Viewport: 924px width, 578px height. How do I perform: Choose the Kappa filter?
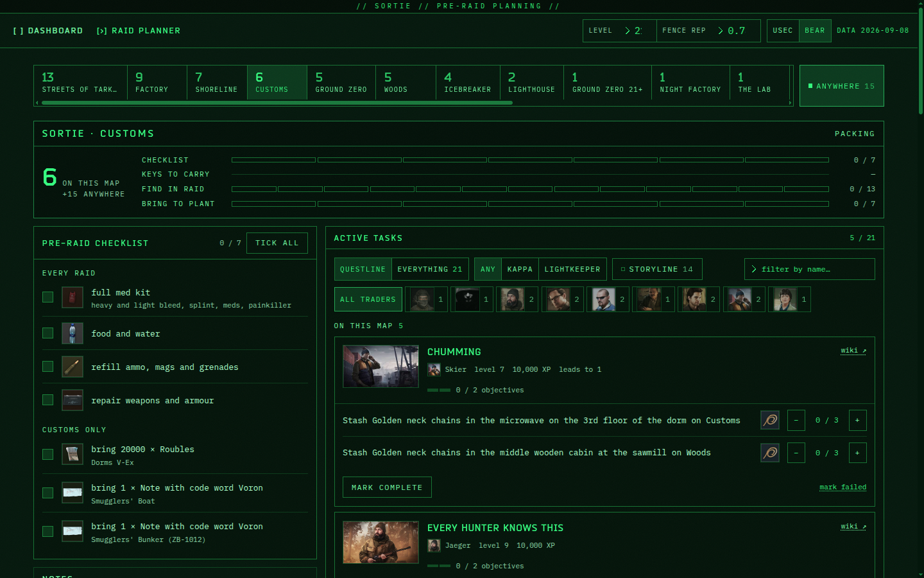(x=520, y=269)
